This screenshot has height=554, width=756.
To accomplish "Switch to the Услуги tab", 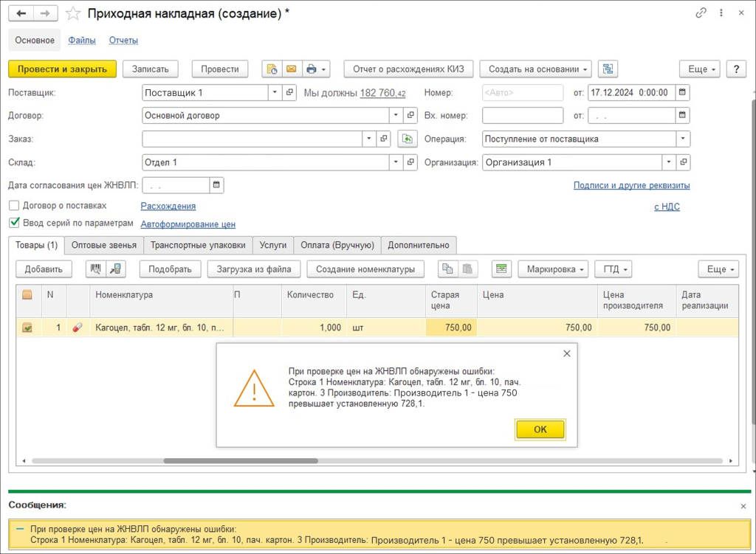I will [273, 245].
